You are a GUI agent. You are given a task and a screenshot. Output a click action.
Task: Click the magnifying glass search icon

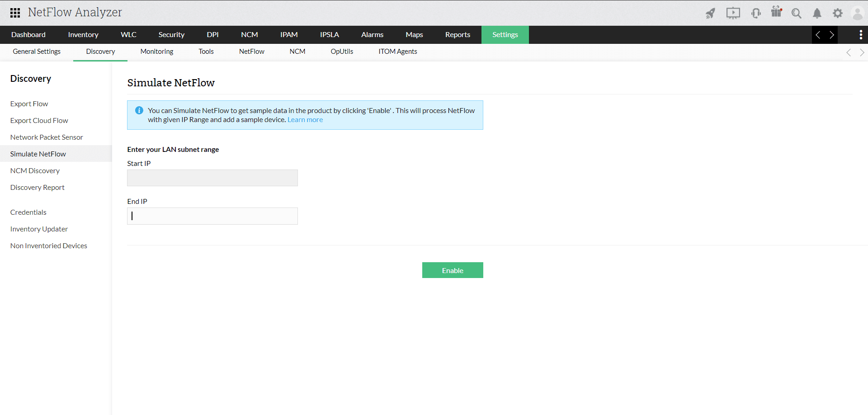(x=797, y=13)
